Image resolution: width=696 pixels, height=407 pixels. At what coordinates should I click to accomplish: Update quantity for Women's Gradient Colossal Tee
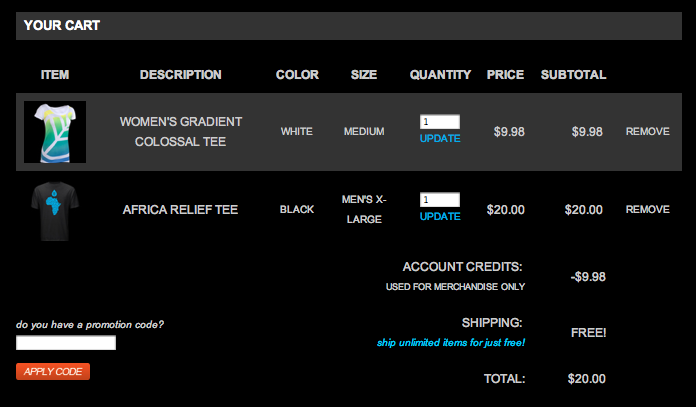pyautogui.click(x=440, y=139)
